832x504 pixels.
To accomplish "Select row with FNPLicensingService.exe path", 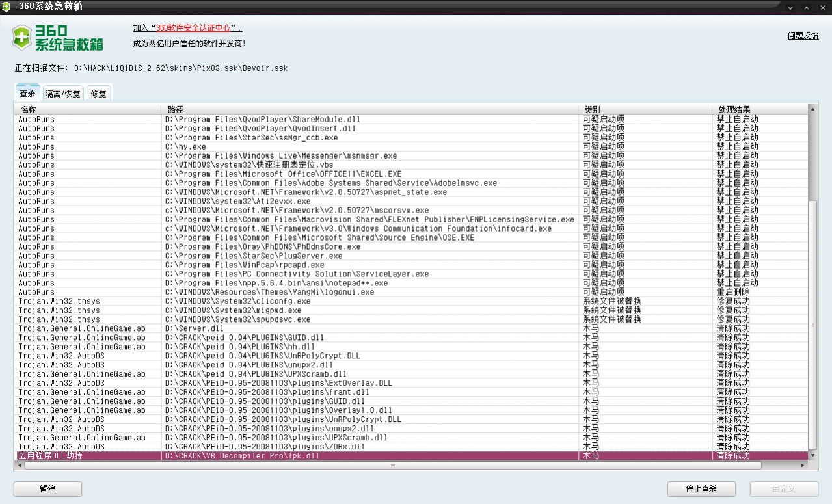I will [x=412, y=220].
